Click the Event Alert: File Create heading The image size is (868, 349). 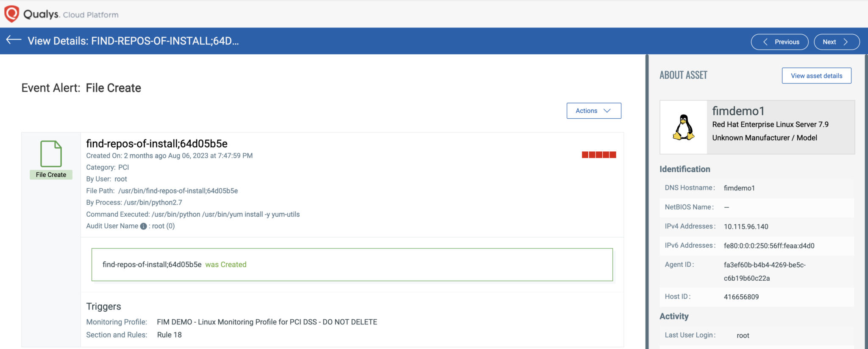[81, 88]
